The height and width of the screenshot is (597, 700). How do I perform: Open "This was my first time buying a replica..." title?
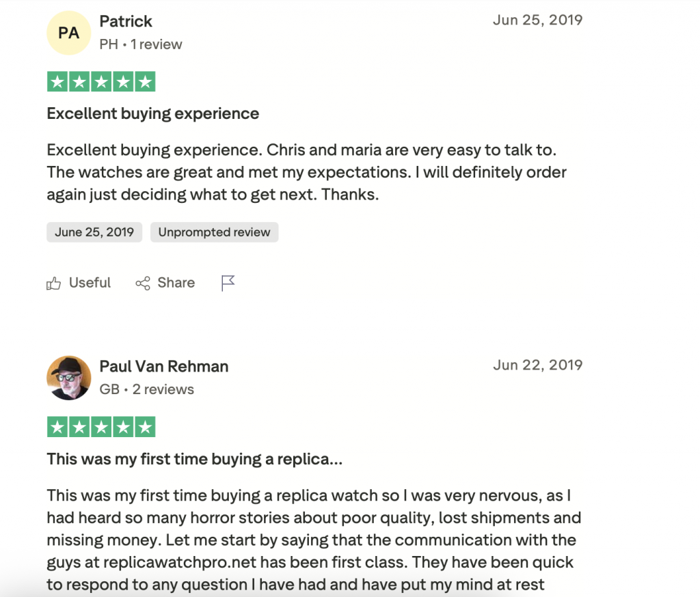coord(195,459)
